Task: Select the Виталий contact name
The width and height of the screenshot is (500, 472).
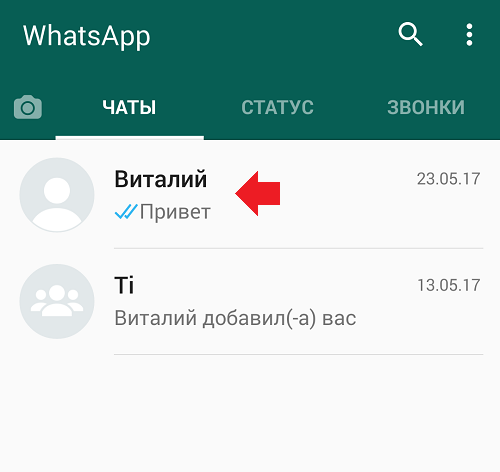Action: 161,179
